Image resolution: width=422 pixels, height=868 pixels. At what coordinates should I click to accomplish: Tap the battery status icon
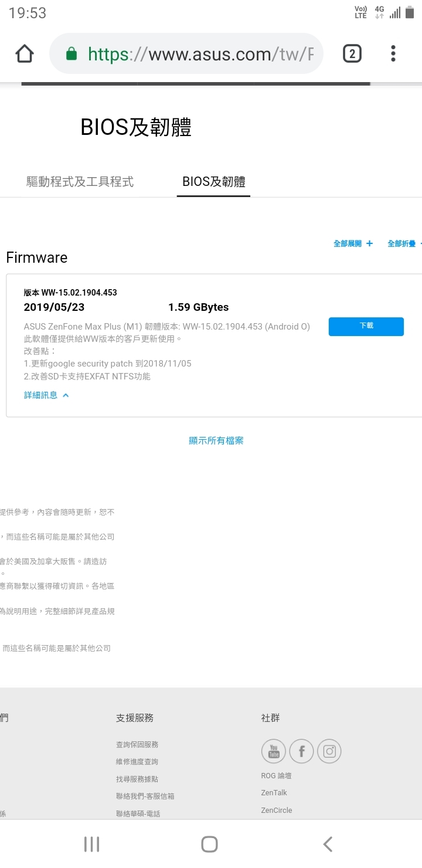pyautogui.click(x=409, y=12)
